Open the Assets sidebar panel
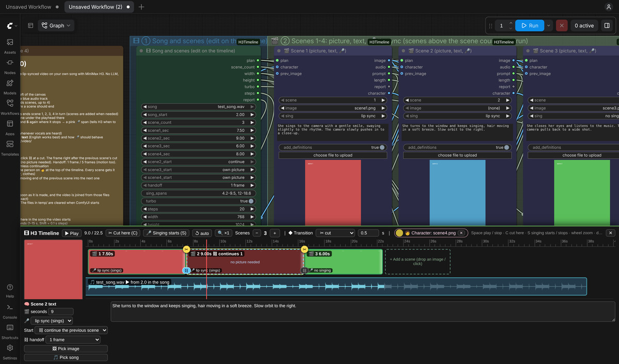 [10, 45]
